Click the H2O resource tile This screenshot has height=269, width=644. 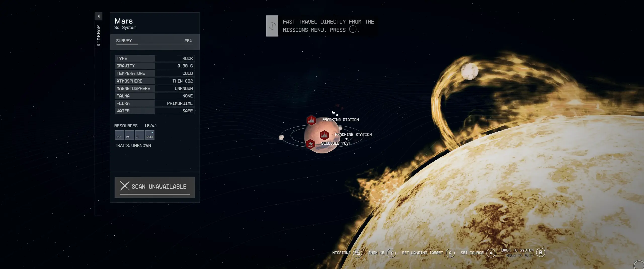(x=119, y=135)
